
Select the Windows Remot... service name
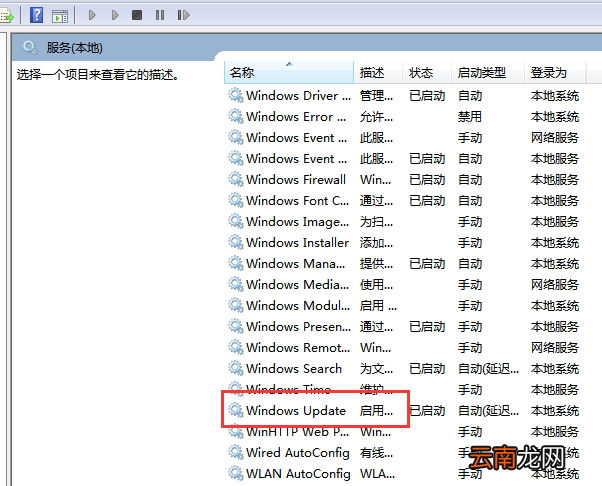coord(298,347)
